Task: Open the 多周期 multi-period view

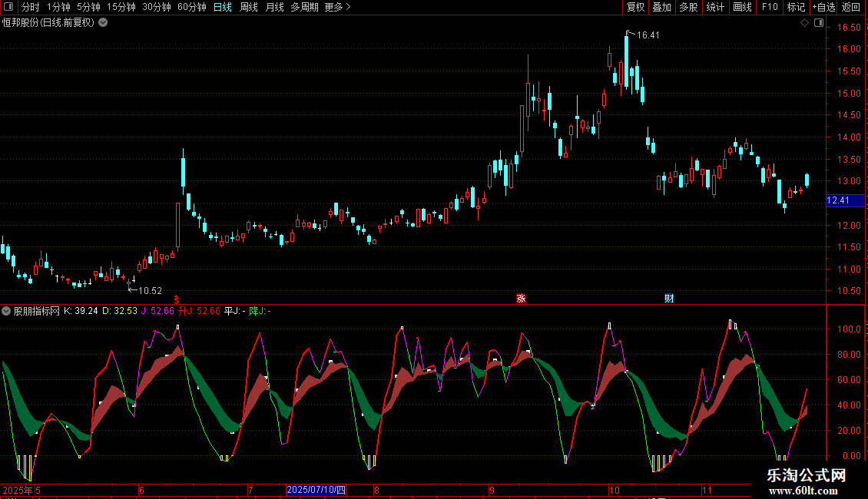Action: tap(304, 7)
